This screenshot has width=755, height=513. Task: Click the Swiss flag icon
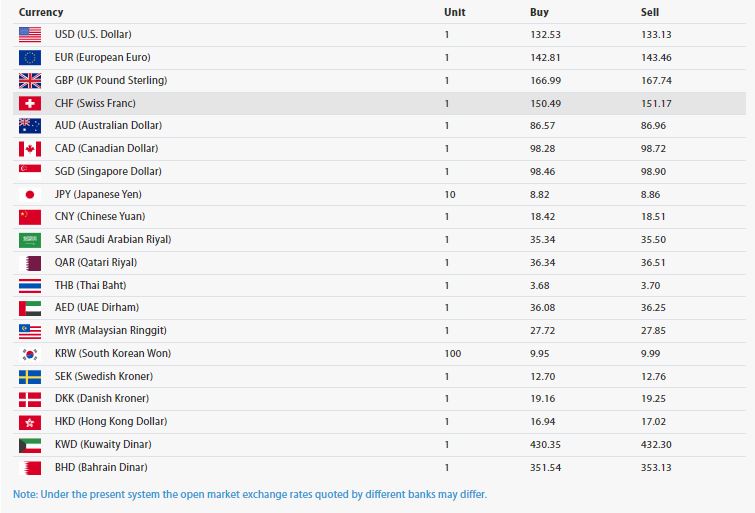coord(30,103)
